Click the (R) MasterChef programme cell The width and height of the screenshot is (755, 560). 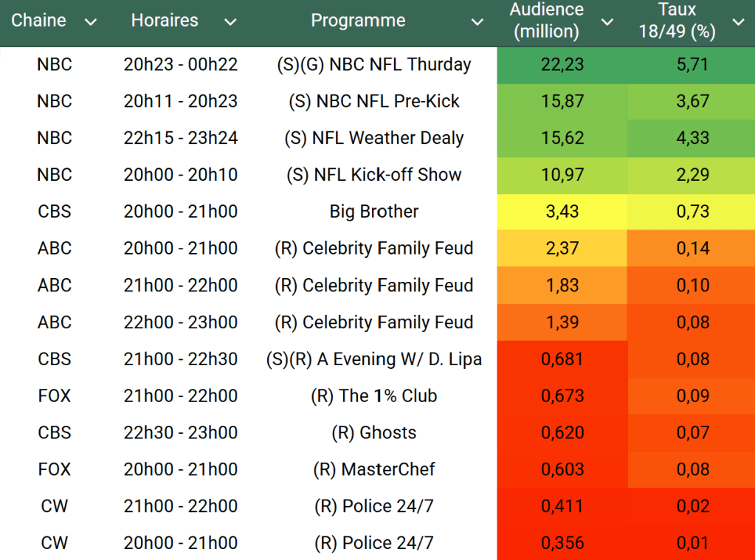click(373, 469)
